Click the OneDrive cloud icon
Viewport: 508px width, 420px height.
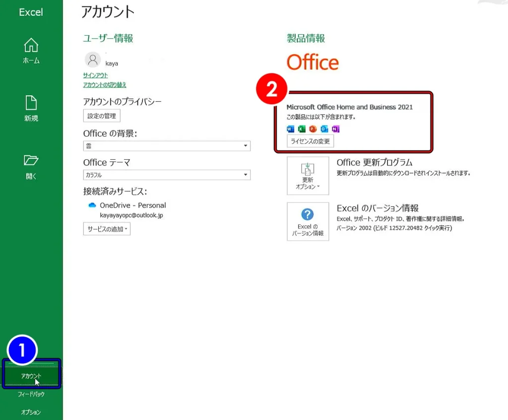tap(92, 206)
